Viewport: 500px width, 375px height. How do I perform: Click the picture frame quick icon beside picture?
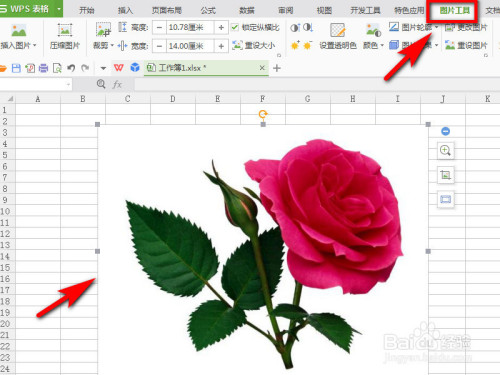[446, 200]
